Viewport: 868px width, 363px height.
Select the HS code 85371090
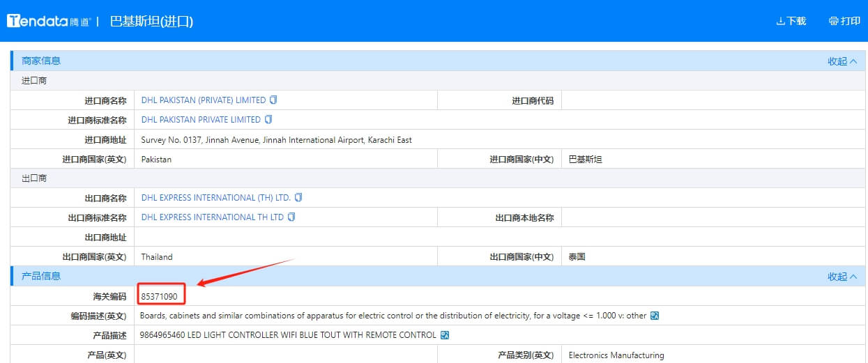coord(159,296)
